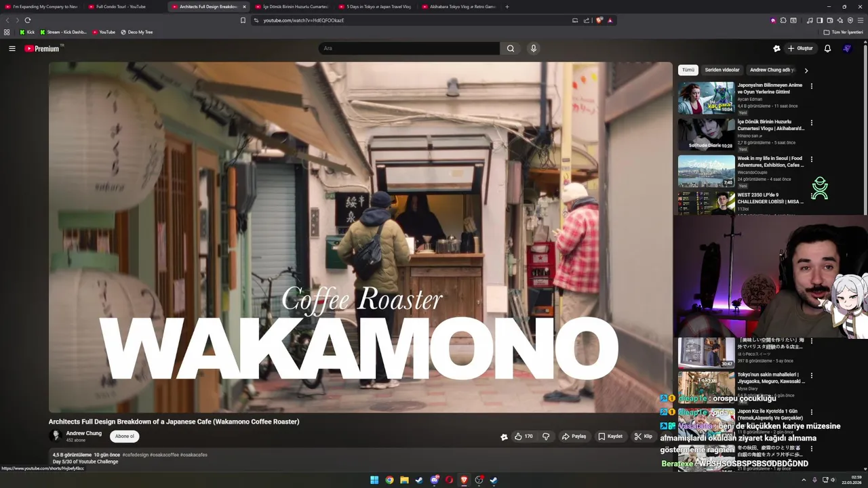Open the browser main hamburger menu
The width and height of the screenshot is (868, 488).
861,20
